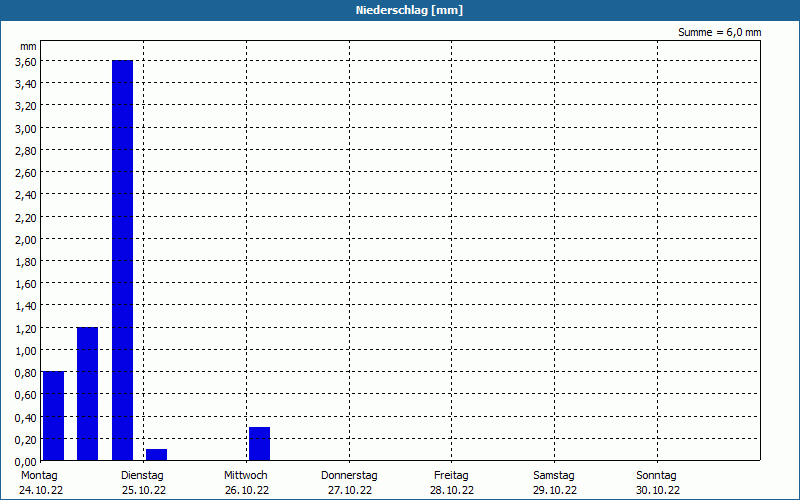Click the 1,40 y-axis value
Image resolution: width=800 pixels, height=500 pixels.
pyautogui.click(x=26, y=306)
